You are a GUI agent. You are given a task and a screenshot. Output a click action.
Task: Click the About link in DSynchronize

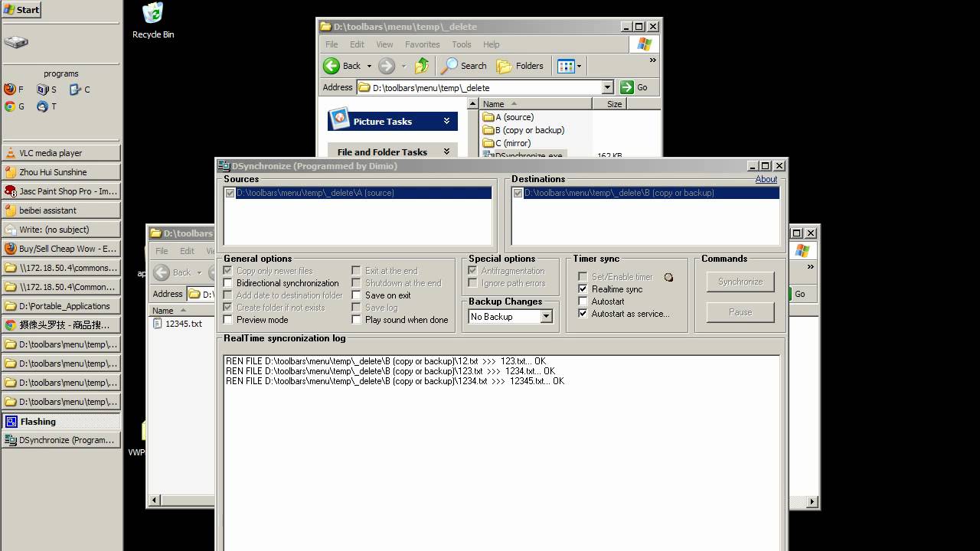tap(766, 179)
